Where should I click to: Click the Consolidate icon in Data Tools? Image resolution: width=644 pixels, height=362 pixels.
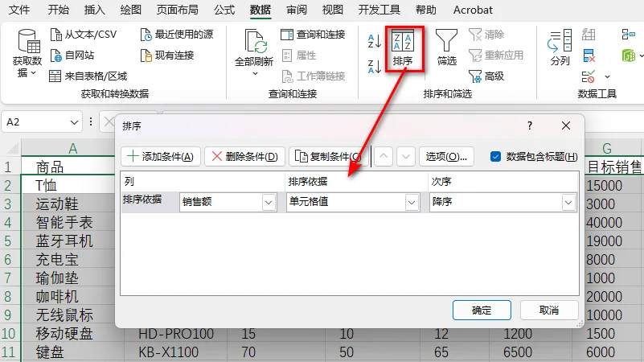pos(629,35)
